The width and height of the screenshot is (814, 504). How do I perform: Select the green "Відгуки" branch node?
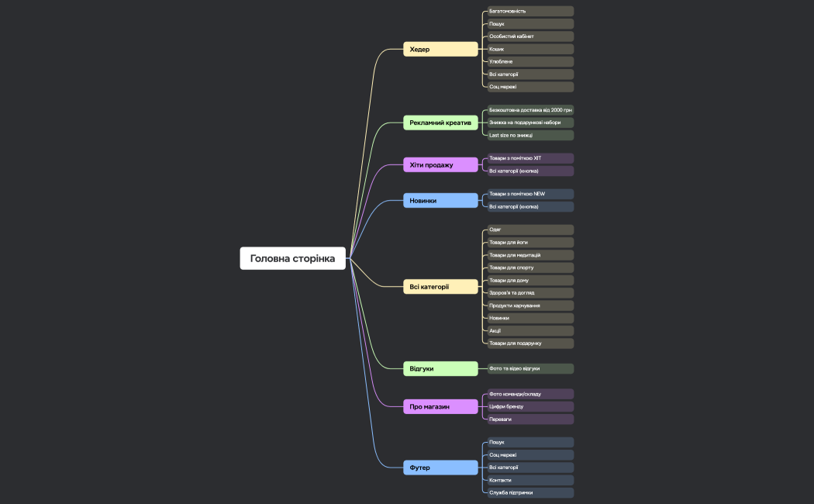click(440, 368)
